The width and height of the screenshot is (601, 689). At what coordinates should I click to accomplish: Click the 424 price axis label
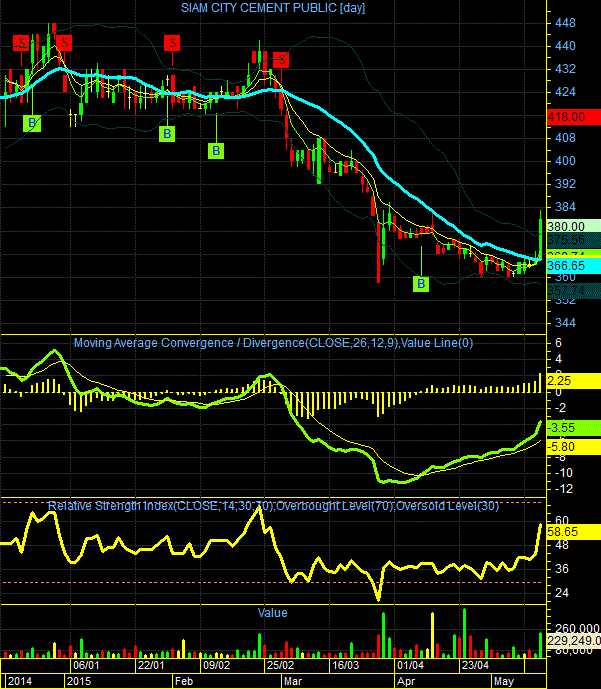coord(565,92)
